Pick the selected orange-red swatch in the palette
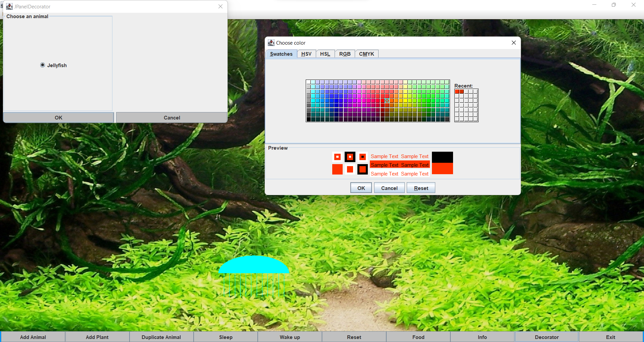This screenshot has height=342, width=644. (387, 101)
